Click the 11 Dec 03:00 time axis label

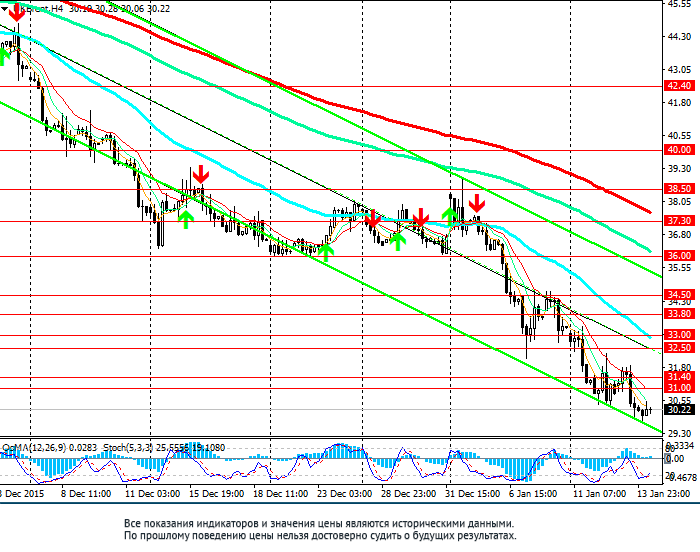pyautogui.click(x=153, y=494)
